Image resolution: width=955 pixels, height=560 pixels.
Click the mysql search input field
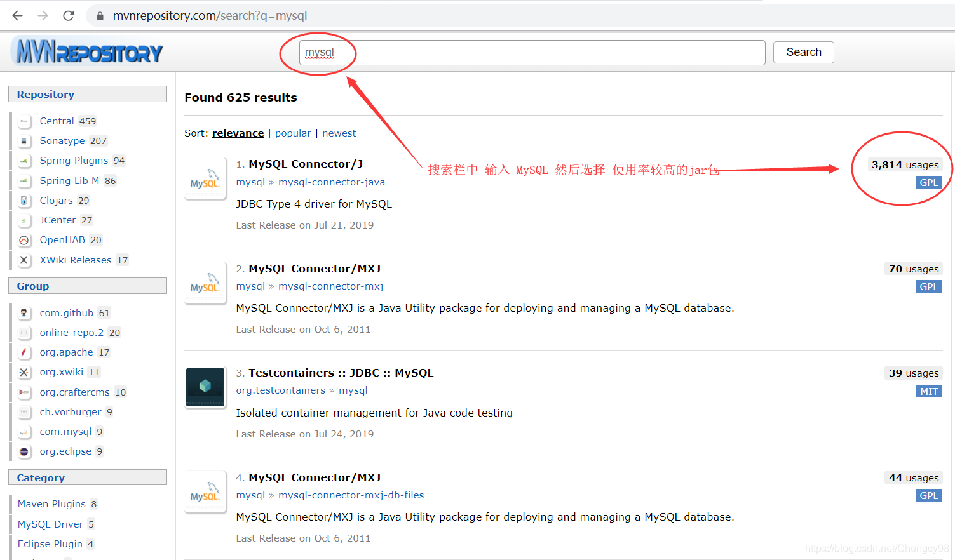532,53
